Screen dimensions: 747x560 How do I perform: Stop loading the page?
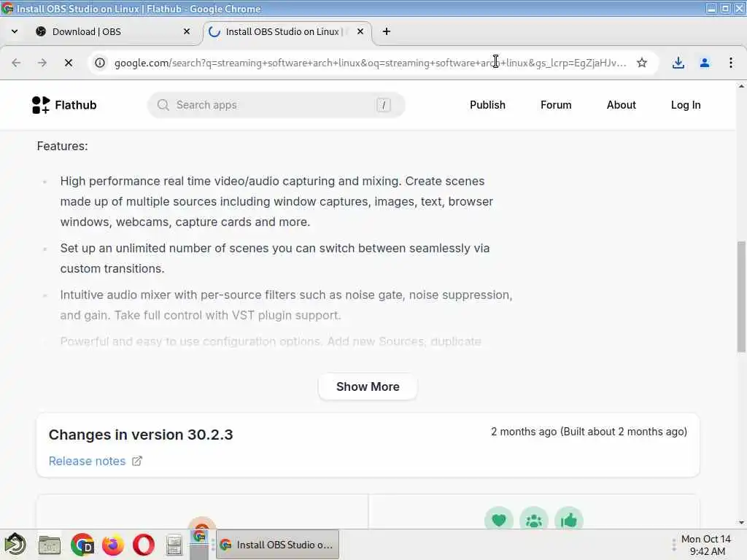pos(69,63)
